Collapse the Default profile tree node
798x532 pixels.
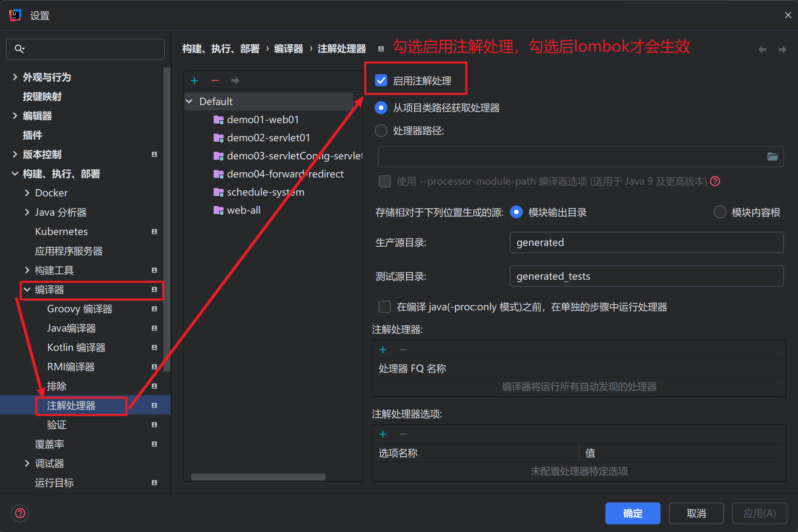pyautogui.click(x=189, y=101)
